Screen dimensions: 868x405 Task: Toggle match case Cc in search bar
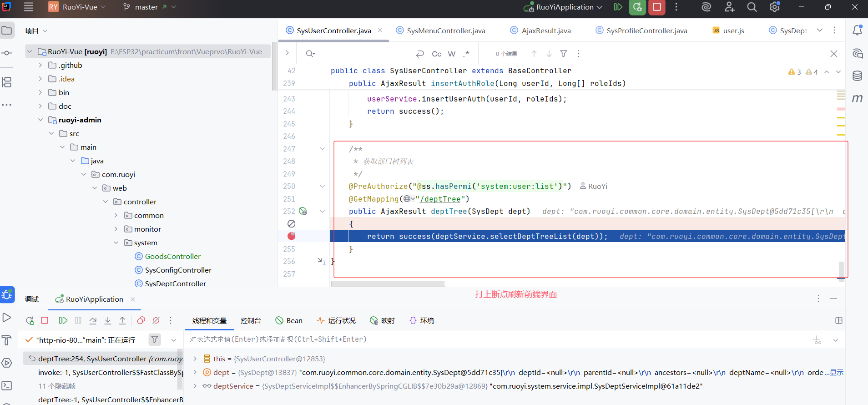tap(436, 54)
